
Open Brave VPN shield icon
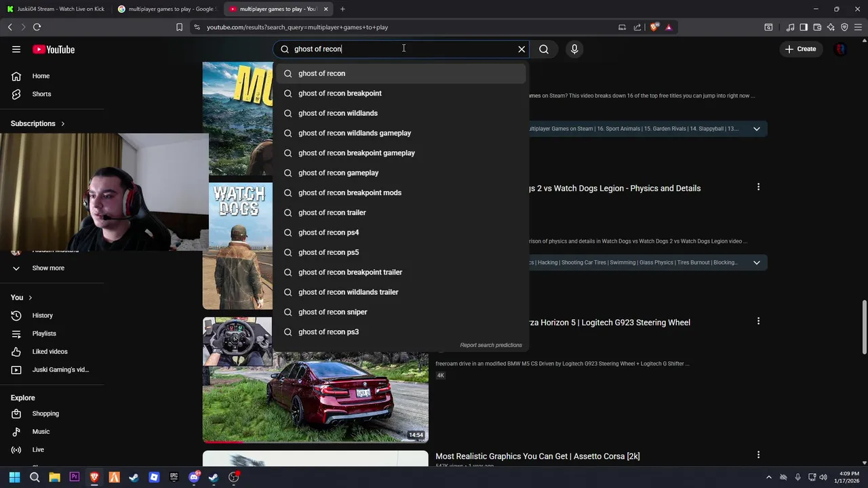(x=844, y=27)
